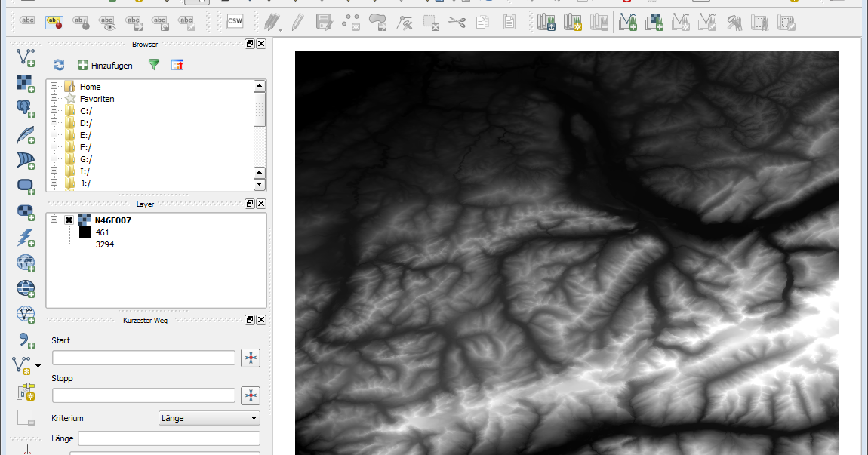
Task: Refresh the Browser panel tree
Action: click(59, 66)
